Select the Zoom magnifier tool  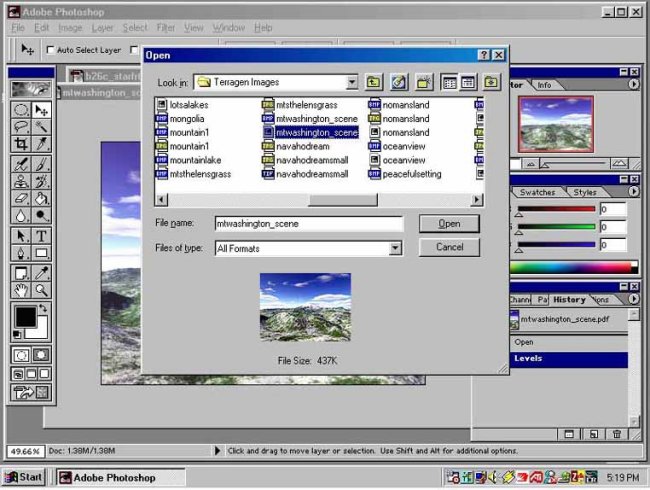coord(41,290)
